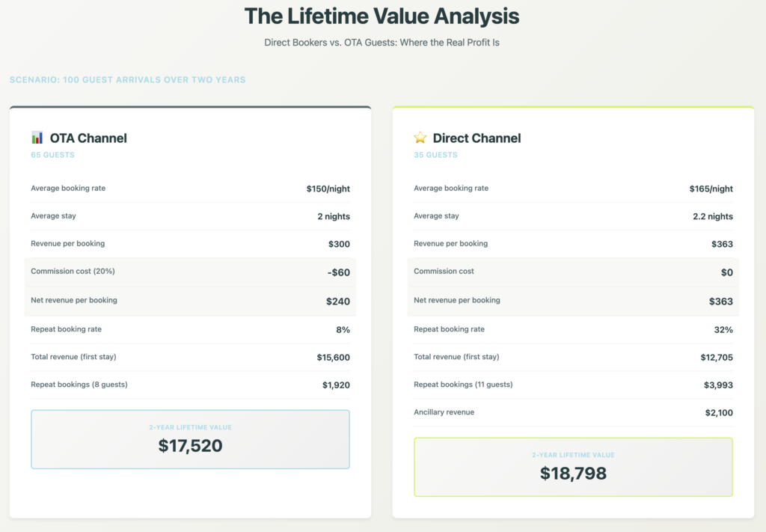
Task: Click the Scenario 100 guest arrivals label
Action: (127, 80)
